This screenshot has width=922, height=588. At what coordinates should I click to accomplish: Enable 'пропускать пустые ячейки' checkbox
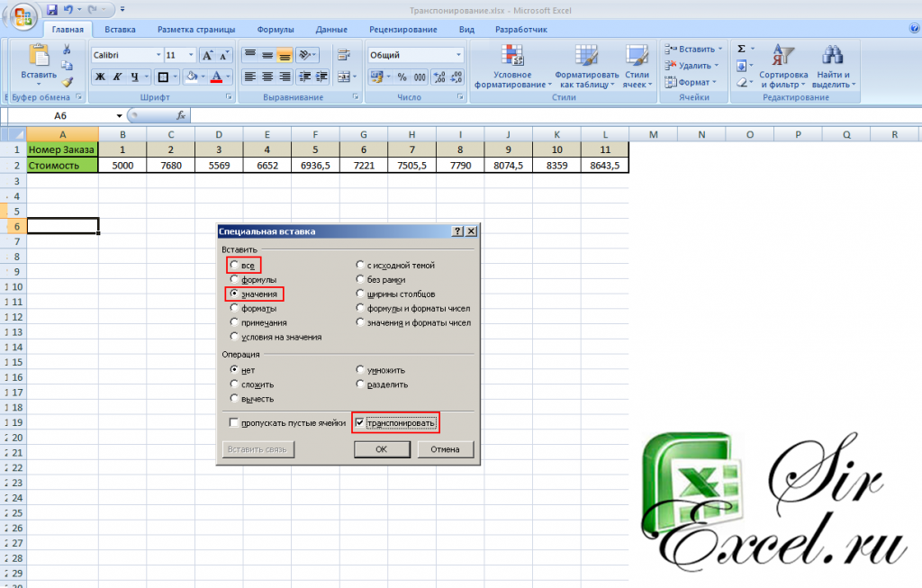click(234, 423)
